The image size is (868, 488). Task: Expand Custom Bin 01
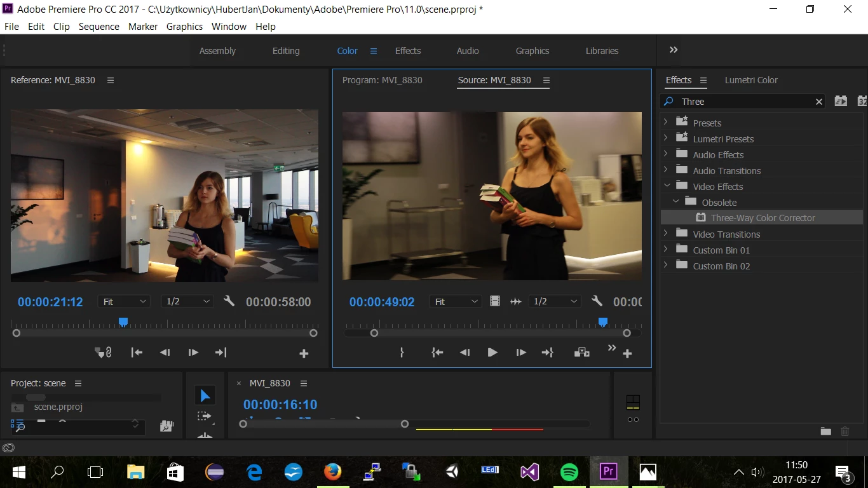tap(666, 249)
